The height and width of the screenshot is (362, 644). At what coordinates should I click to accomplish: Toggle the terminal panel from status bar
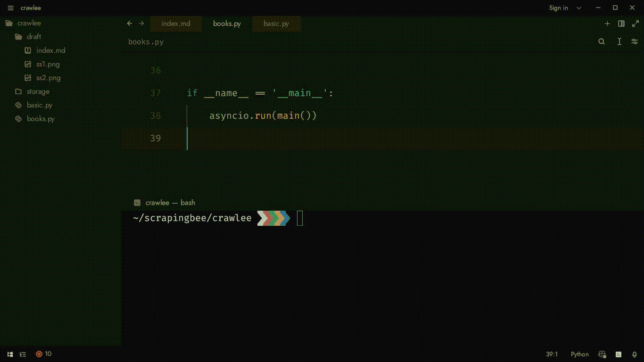[x=618, y=354]
